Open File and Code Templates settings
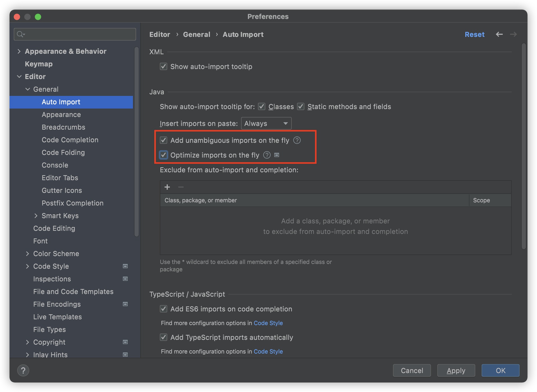 (73, 292)
